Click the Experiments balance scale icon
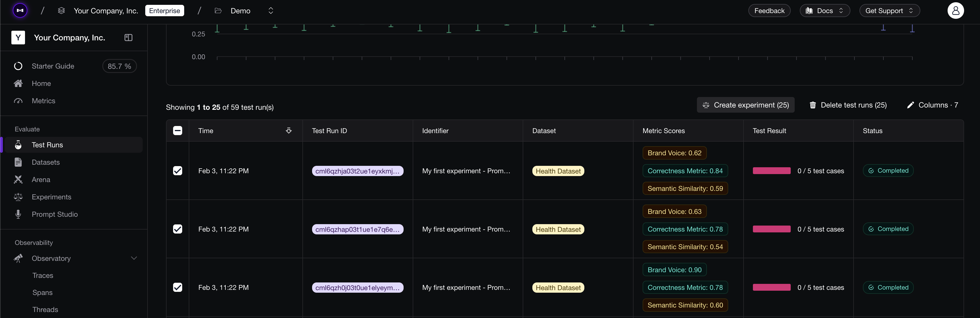This screenshot has height=318, width=980. coord(18,197)
